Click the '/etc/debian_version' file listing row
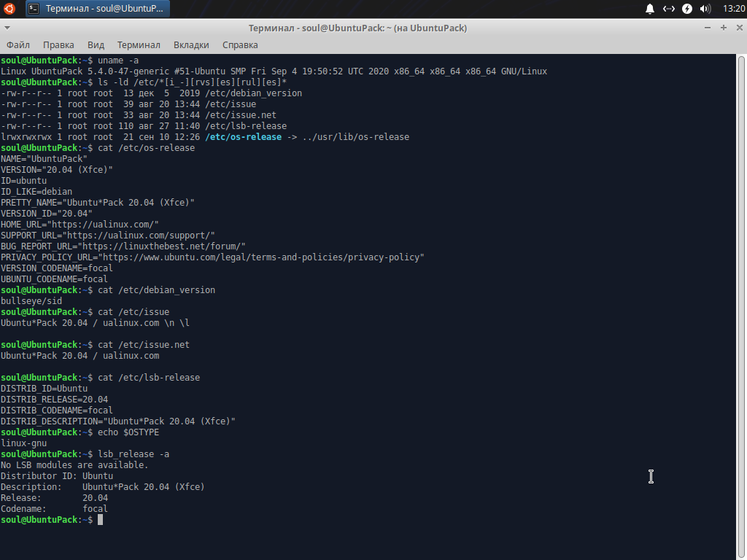This screenshot has width=747, height=560. pos(151,93)
